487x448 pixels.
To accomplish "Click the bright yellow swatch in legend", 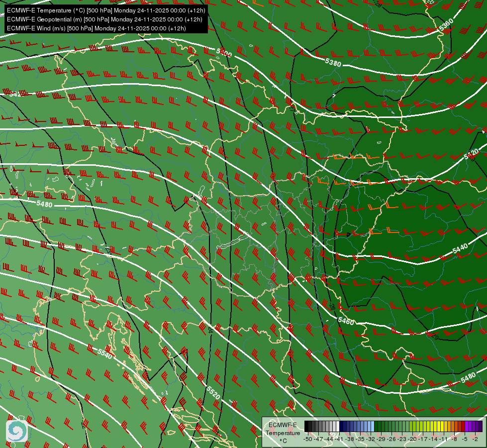I will [x=442, y=426].
